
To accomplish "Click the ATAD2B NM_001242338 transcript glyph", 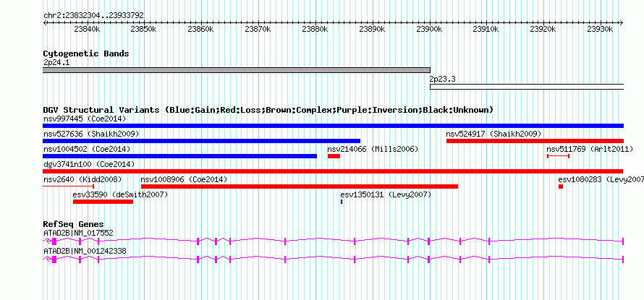I will (x=334, y=260).
